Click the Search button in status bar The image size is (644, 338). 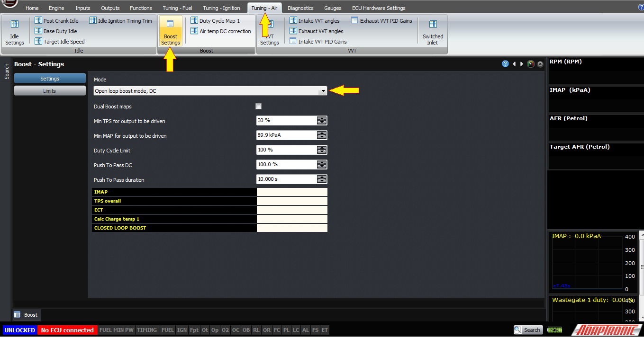click(528, 330)
